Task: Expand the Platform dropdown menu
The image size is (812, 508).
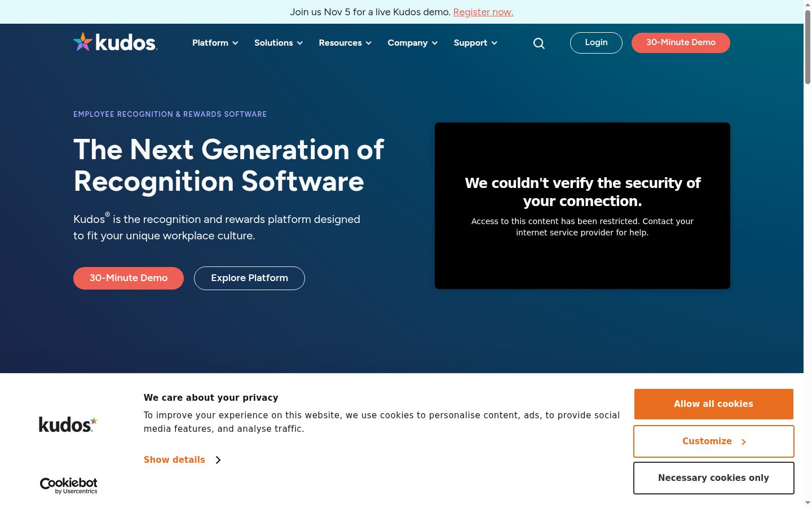Action: coord(215,43)
